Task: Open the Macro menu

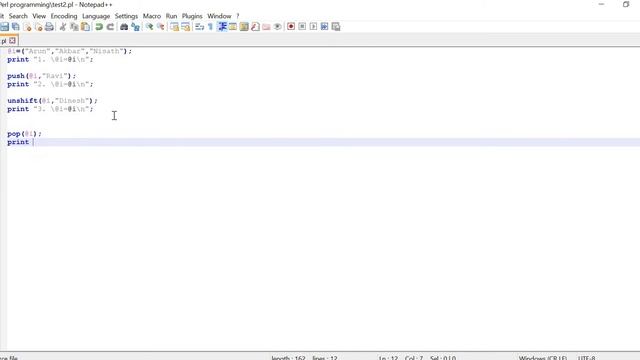Action: point(152,16)
